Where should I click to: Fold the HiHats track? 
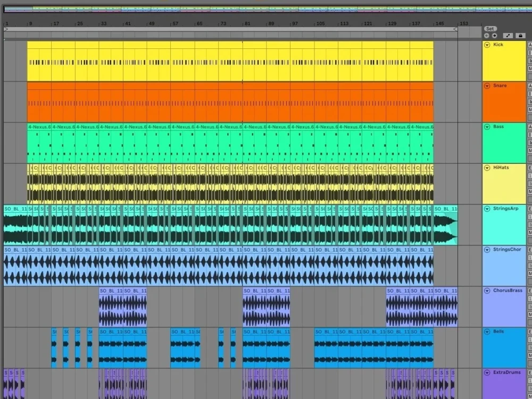(x=487, y=168)
